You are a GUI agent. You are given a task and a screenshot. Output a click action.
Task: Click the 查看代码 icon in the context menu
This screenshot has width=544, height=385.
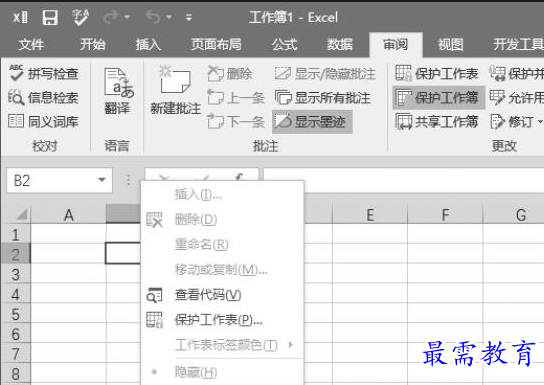click(154, 295)
